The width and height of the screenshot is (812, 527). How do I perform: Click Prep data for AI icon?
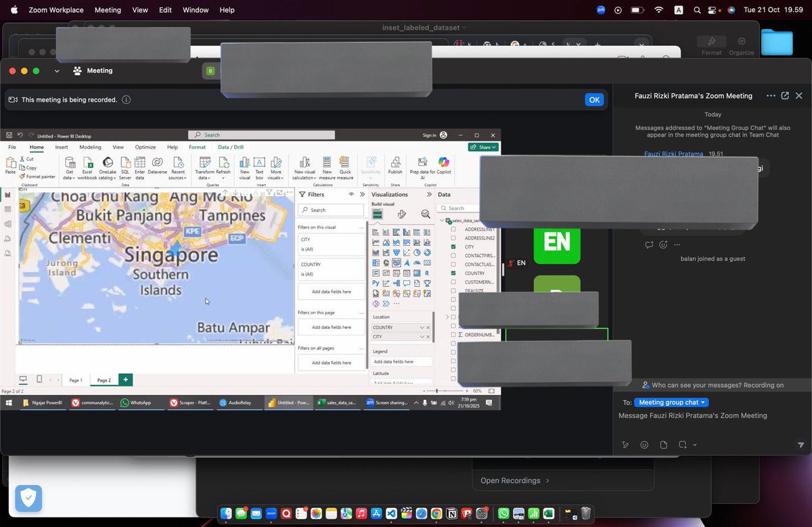pos(423,162)
